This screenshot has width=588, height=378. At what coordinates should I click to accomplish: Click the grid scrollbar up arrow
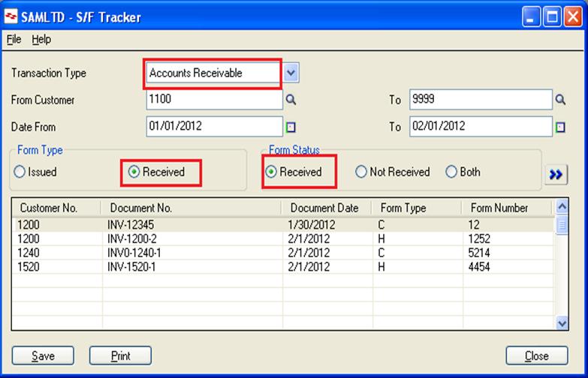click(x=562, y=206)
